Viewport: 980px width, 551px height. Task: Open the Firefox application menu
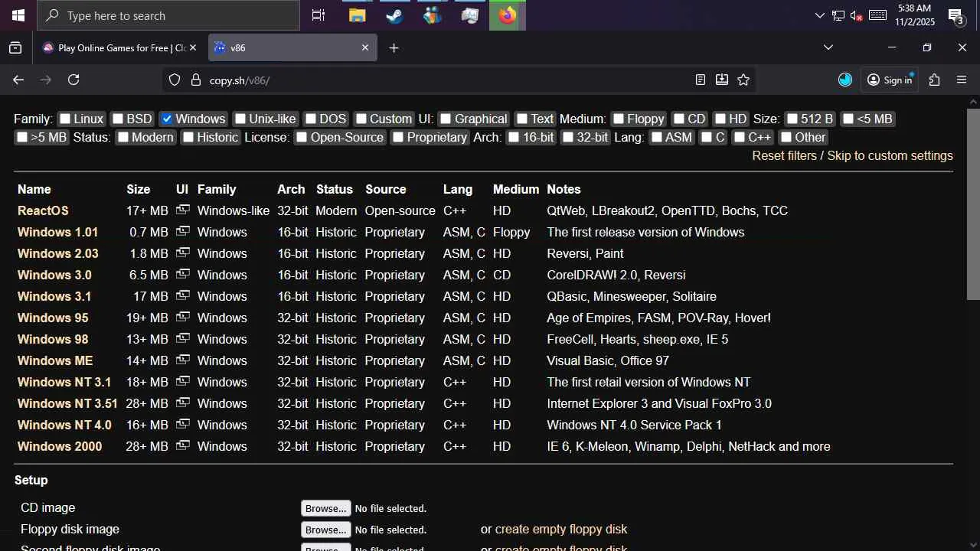962,80
